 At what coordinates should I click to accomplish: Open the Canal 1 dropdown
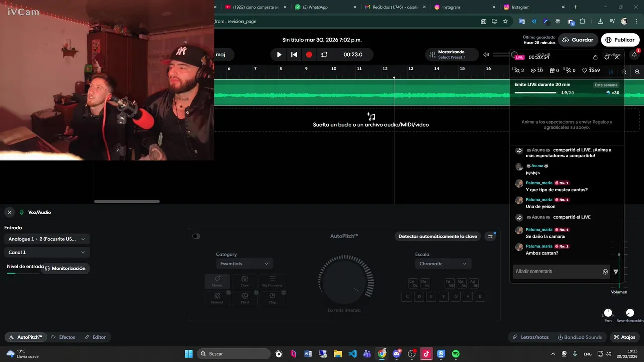click(47, 252)
